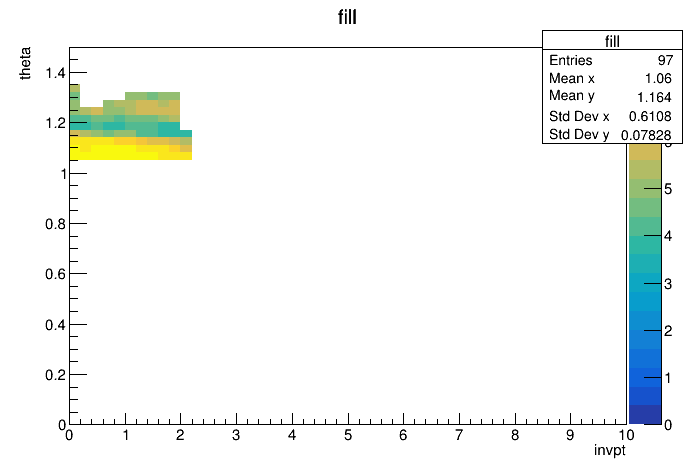Click the palette scale label 4

(x=668, y=236)
